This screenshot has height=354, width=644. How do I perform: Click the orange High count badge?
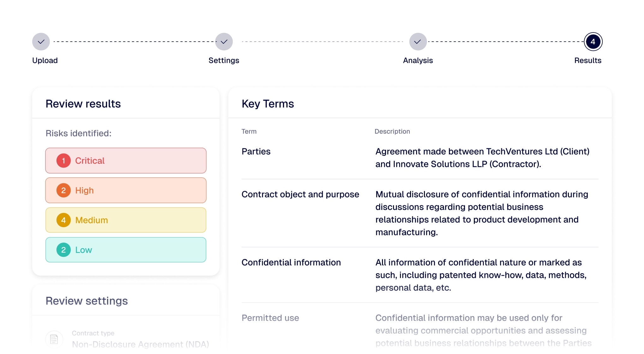click(x=63, y=190)
